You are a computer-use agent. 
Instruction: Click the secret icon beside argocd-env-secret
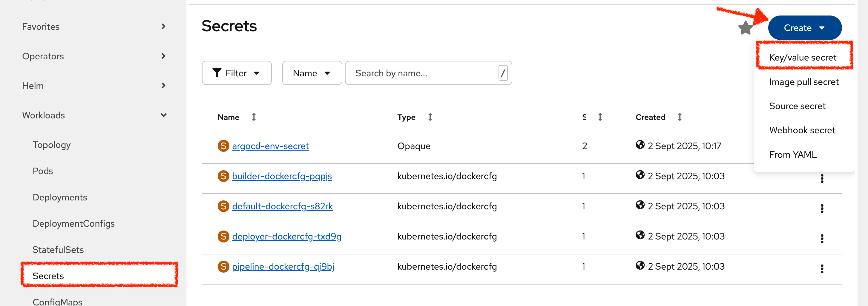[223, 146]
